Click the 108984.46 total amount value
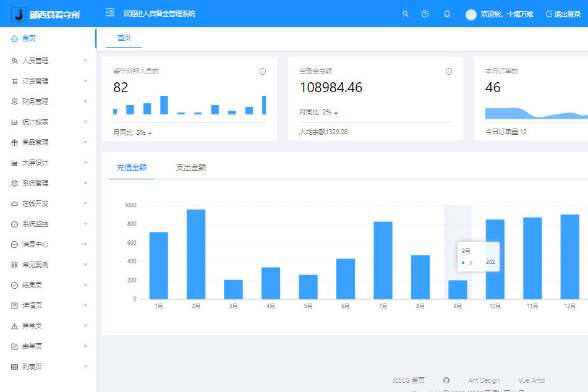This screenshot has height=392, width=588. click(331, 87)
